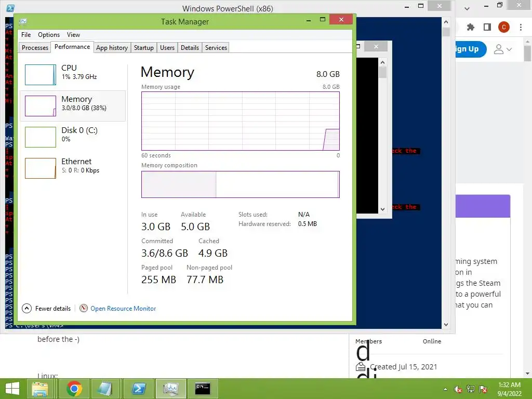Select the Ethernet graph thumbnail

click(41, 168)
